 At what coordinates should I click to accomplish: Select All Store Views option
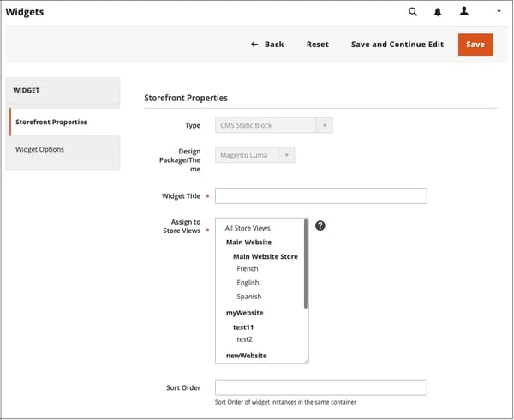click(x=248, y=228)
